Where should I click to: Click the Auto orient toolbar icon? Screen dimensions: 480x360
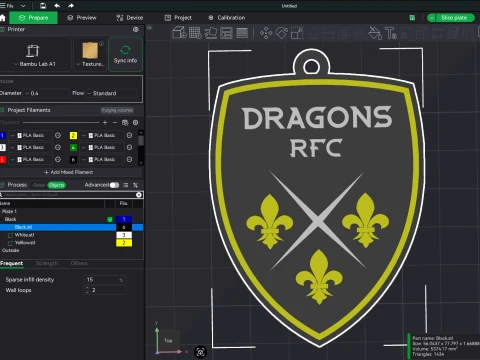click(x=211, y=33)
